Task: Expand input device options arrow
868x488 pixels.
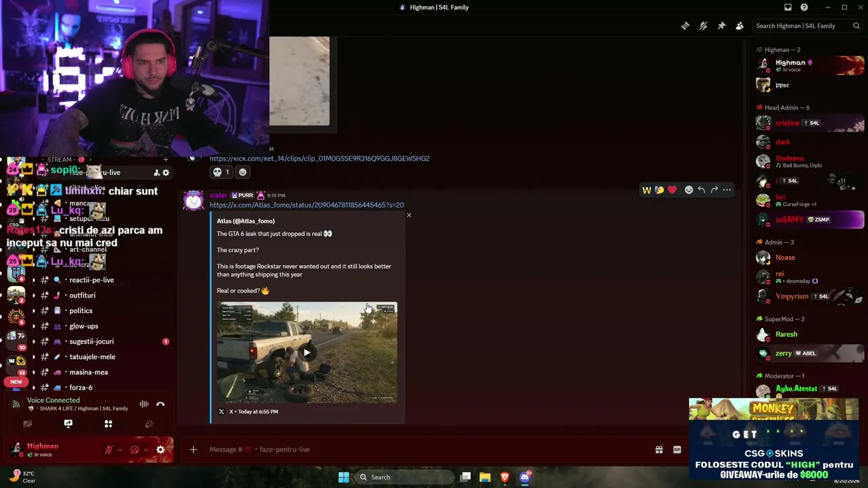Action: tap(120, 450)
